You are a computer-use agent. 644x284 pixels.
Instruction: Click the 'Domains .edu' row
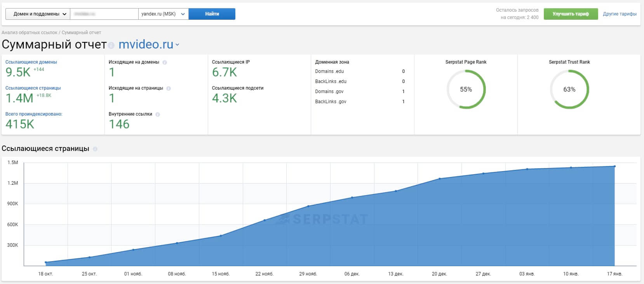click(x=360, y=71)
